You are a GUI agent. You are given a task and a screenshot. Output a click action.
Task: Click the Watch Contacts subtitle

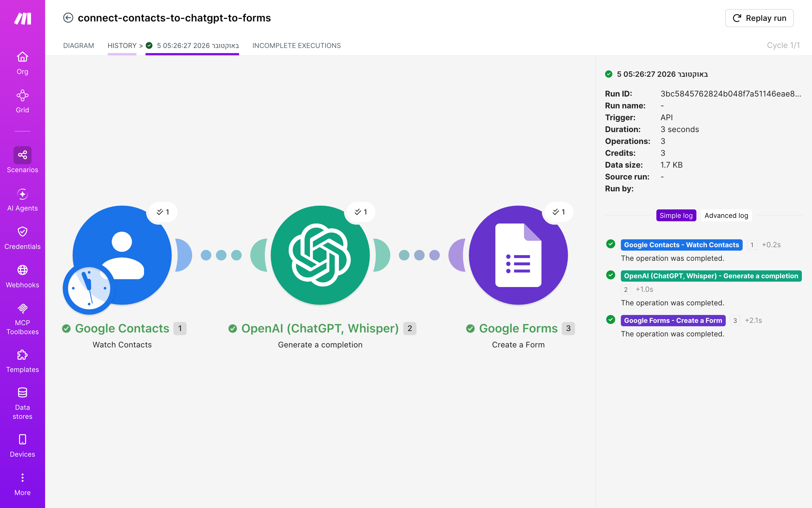122,345
